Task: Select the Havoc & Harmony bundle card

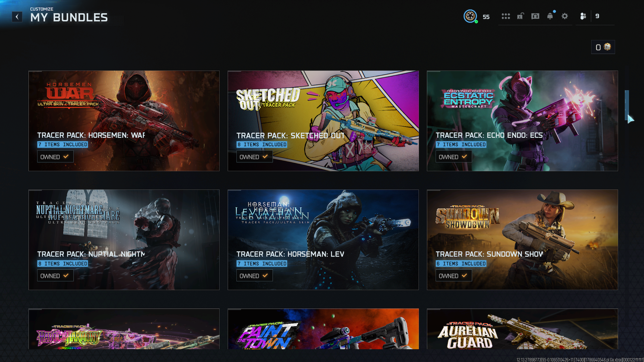Action: (124, 329)
